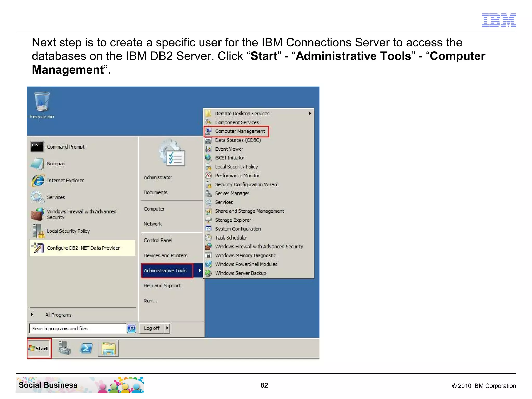This screenshot has height=399, width=532.
Task: Click the Services gear icon in pinned list
Action: [38, 197]
